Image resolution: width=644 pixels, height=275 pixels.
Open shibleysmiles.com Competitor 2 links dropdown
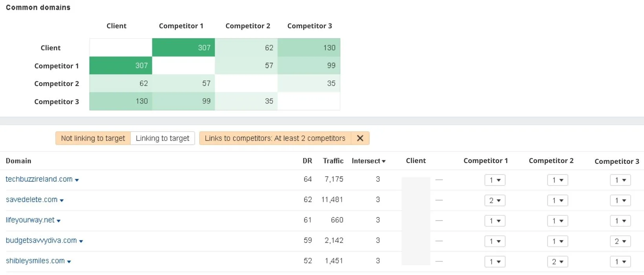click(x=558, y=262)
